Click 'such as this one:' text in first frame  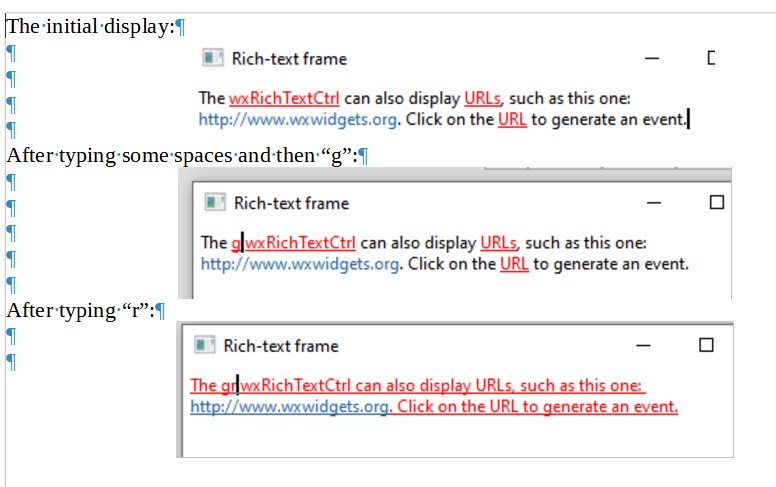pyautogui.click(x=570, y=98)
